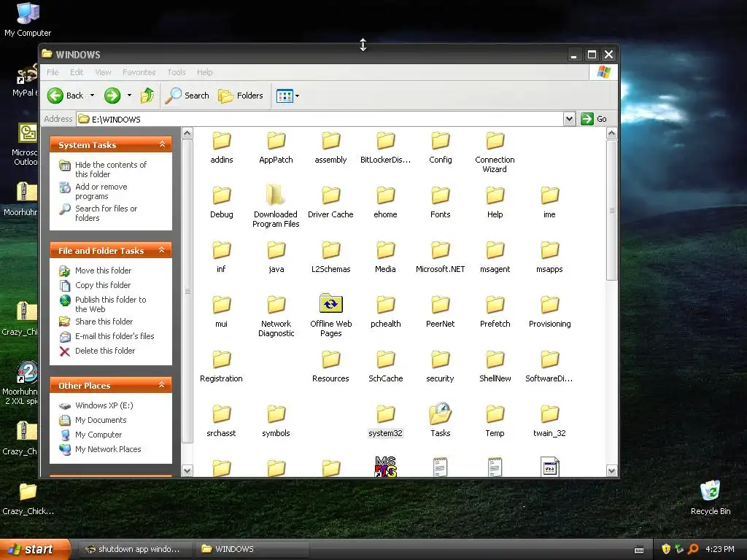Open the View menu
Image resolution: width=747 pixels, height=560 pixels.
point(103,72)
